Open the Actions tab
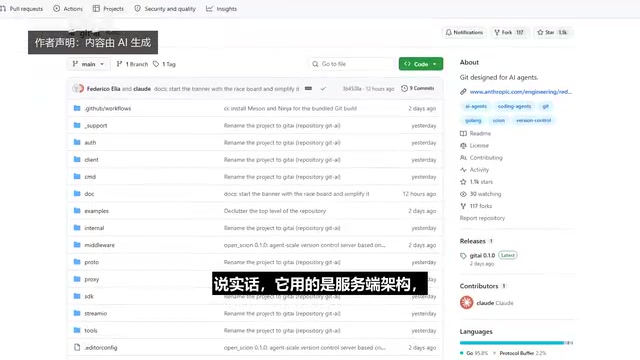640x360 pixels. pyautogui.click(x=68, y=9)
